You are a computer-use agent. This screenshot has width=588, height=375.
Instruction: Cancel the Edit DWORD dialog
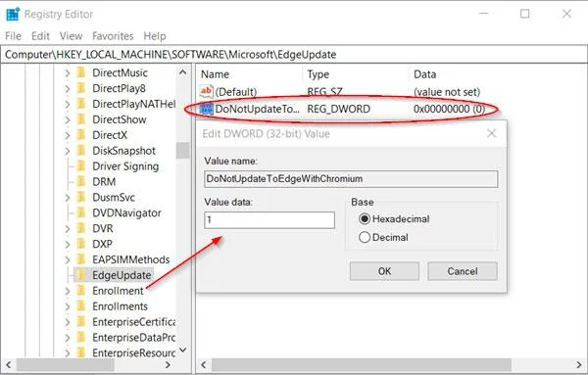point(463,271)
